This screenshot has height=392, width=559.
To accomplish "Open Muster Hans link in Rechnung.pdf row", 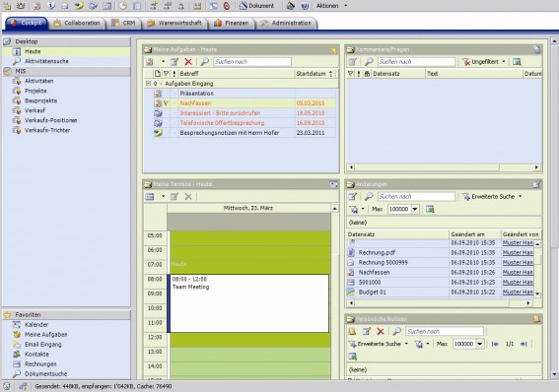I will pyautogui.click(x=518, y=253).
